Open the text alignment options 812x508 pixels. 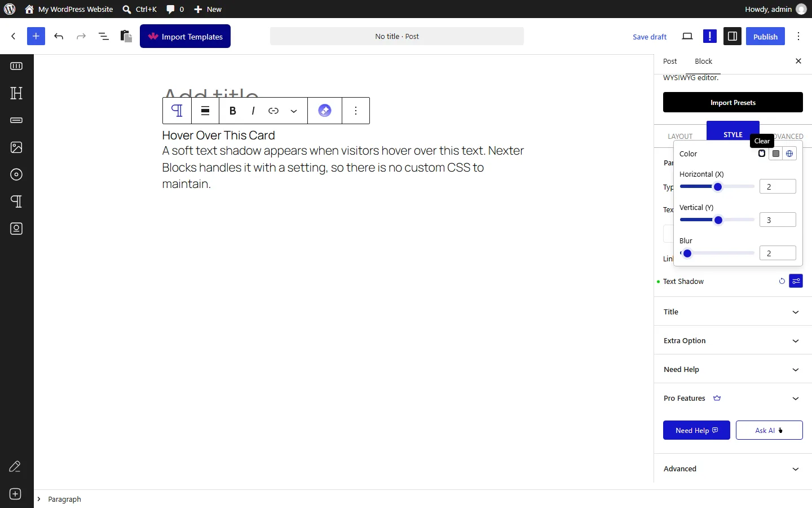point(205,111)
